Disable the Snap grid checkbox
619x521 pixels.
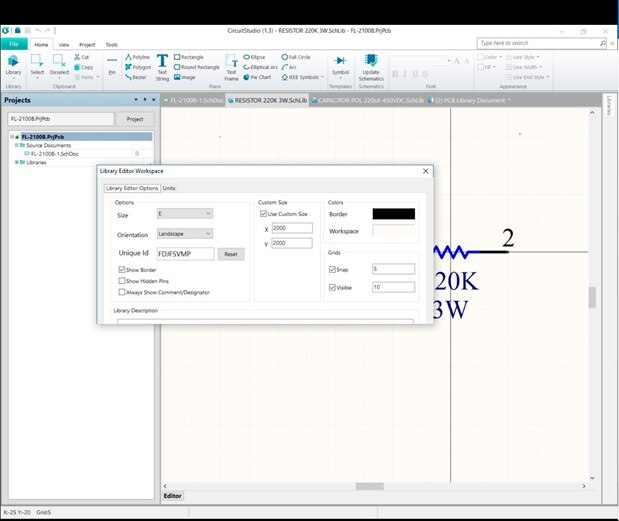click(x=333, y=269)
